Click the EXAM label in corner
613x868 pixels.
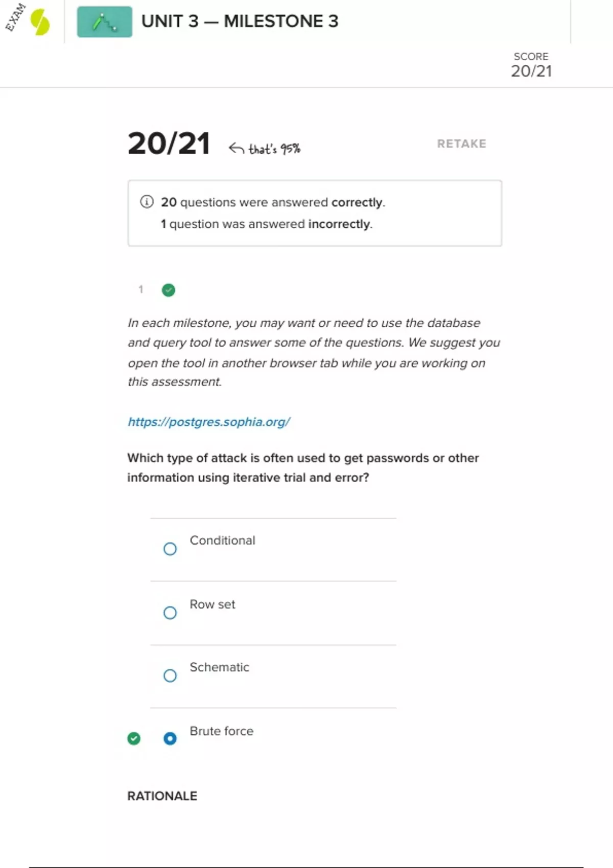[15, 17]
